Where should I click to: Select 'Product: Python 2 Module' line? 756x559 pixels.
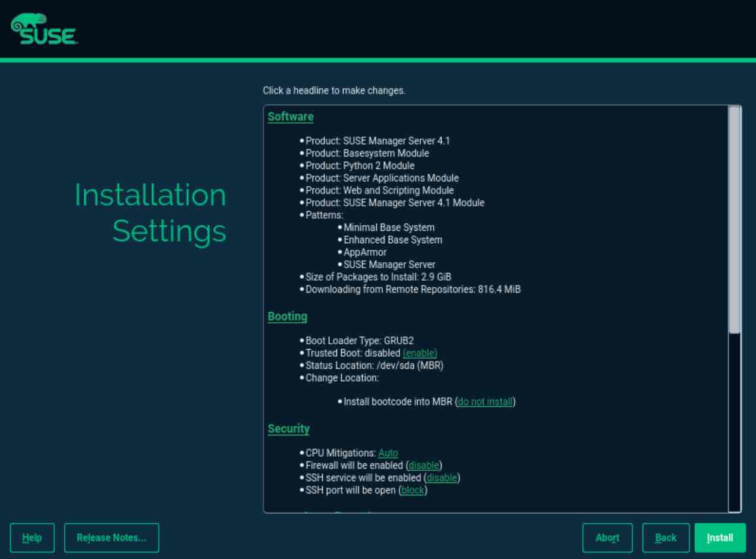click(x=360, y=165)
